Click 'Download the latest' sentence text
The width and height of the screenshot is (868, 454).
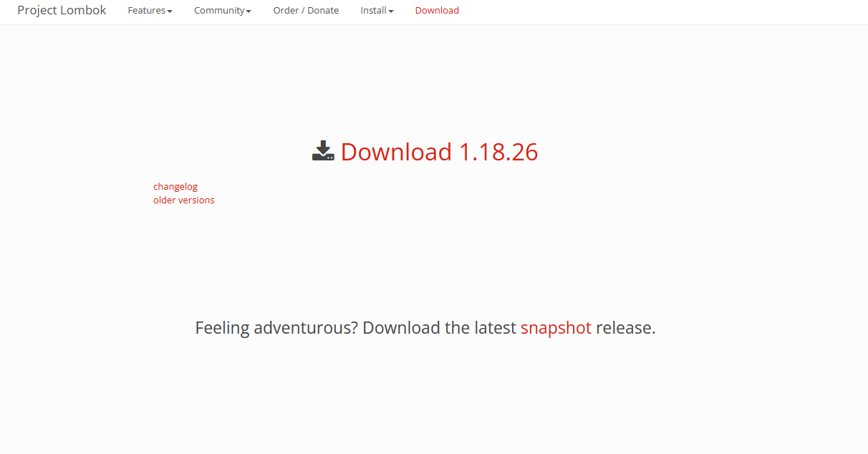[x=440, y=328]
